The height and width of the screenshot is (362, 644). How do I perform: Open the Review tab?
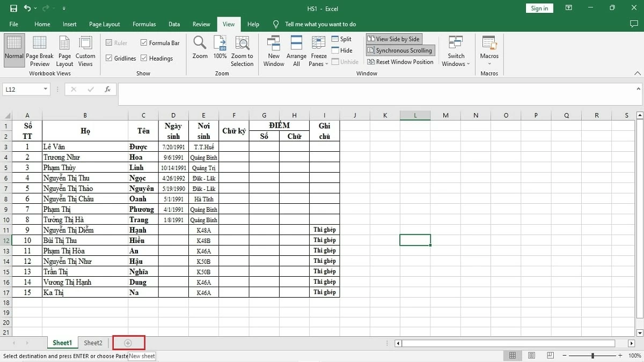point(201,24)
